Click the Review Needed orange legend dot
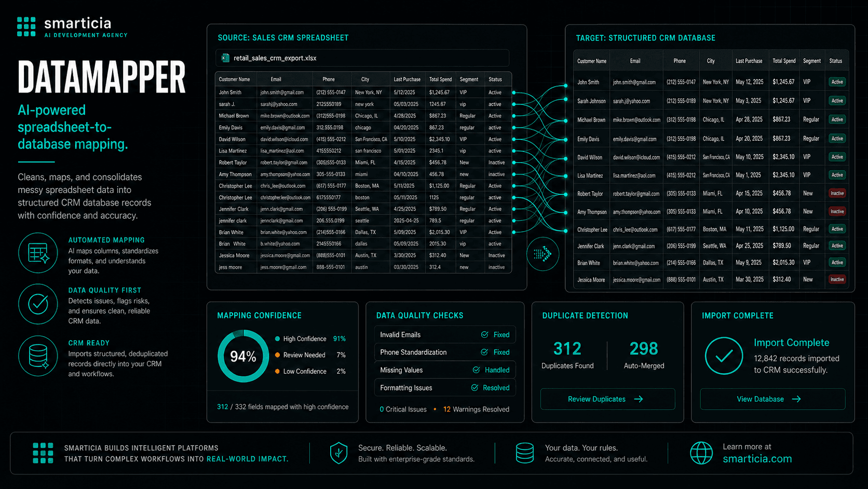Screen dimensions: 868x489 pos(278,355)
